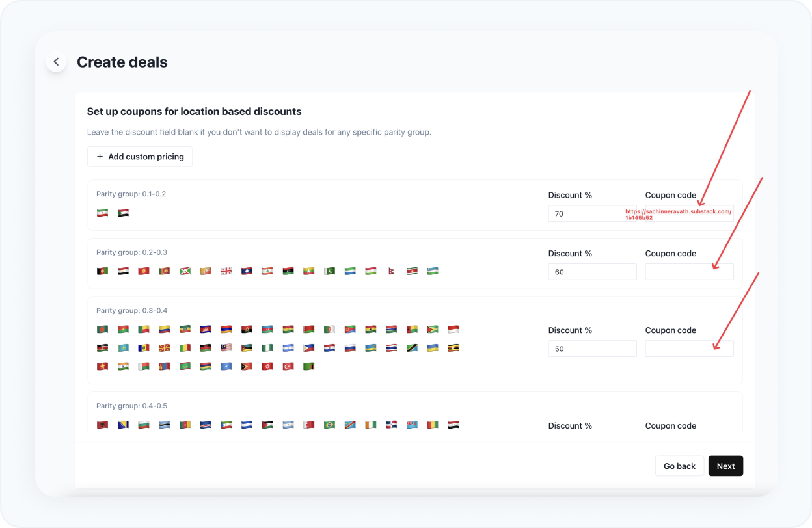Click the back arrow beside Create deals
Viewport: 812px width, 528px height.
pyautogui.click(x=56, y=61)
